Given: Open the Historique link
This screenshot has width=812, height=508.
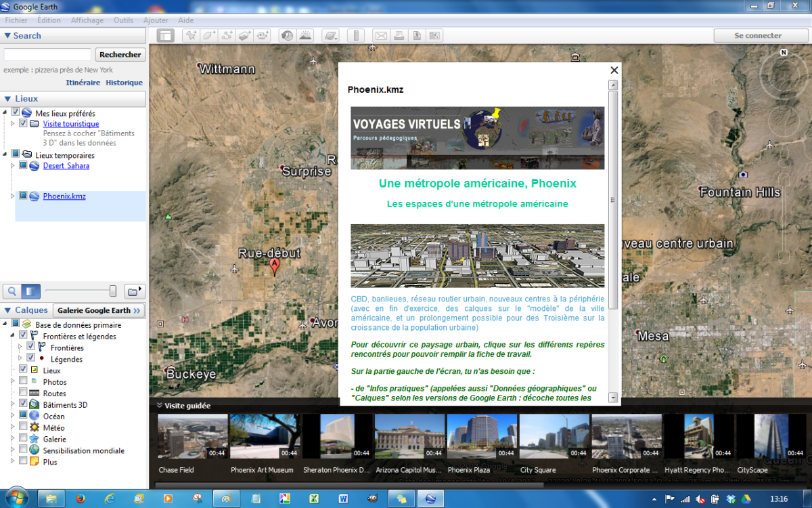Looking at the screenshot, I should click(124, 83).
